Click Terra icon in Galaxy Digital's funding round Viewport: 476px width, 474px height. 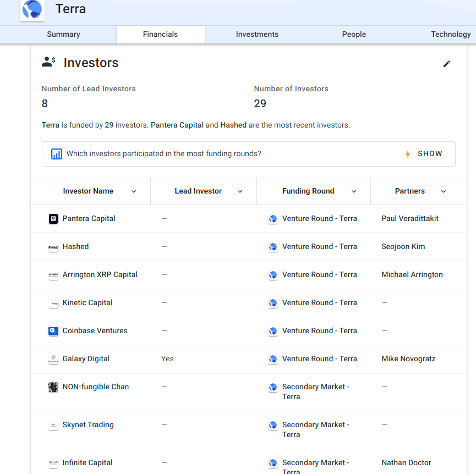pyautogui.click(x=273, y=359)
